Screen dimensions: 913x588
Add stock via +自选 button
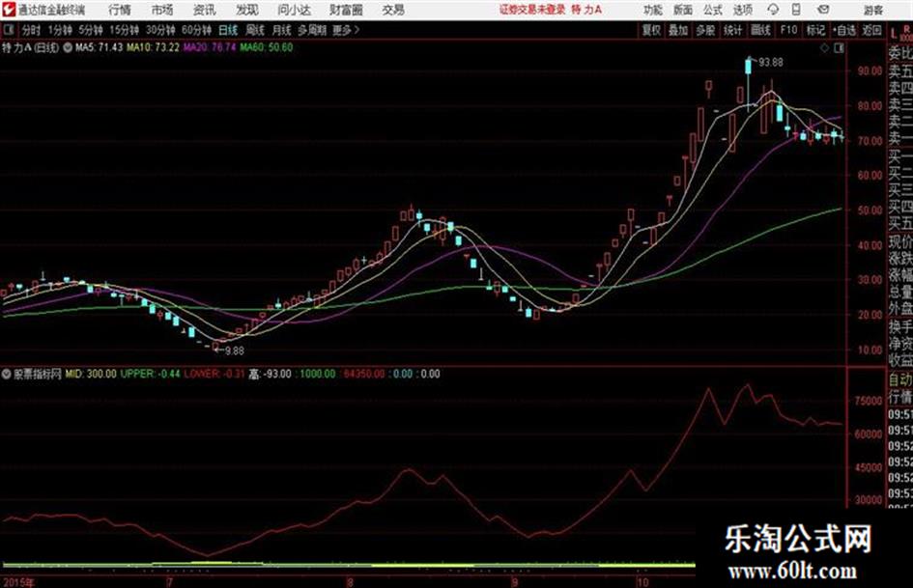pos(844,30)
